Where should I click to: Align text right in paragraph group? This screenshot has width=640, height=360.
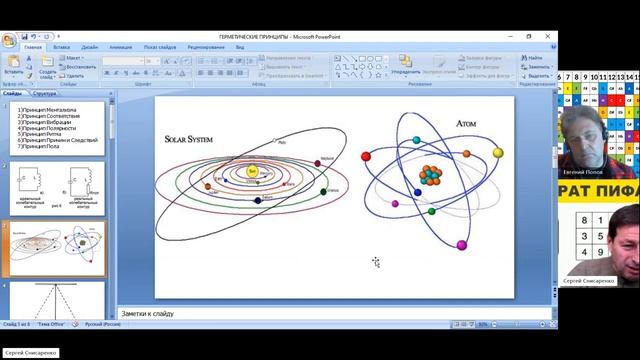(x=220, y=73)
